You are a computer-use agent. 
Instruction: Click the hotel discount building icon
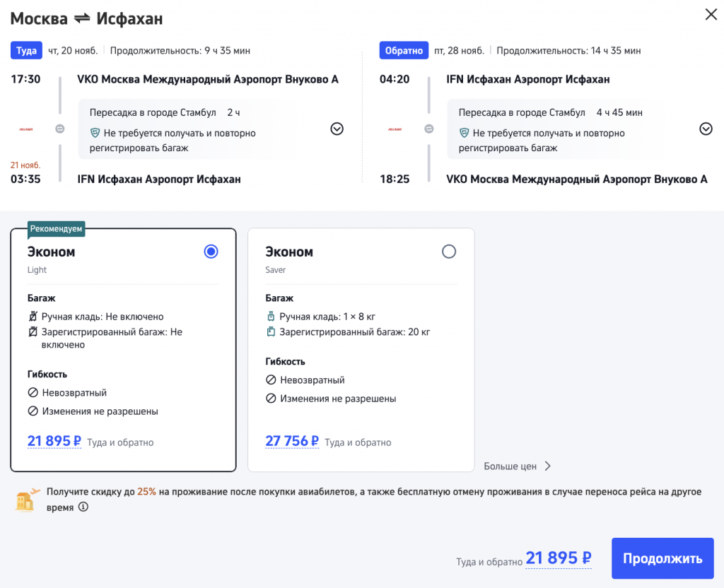point(26,499)
